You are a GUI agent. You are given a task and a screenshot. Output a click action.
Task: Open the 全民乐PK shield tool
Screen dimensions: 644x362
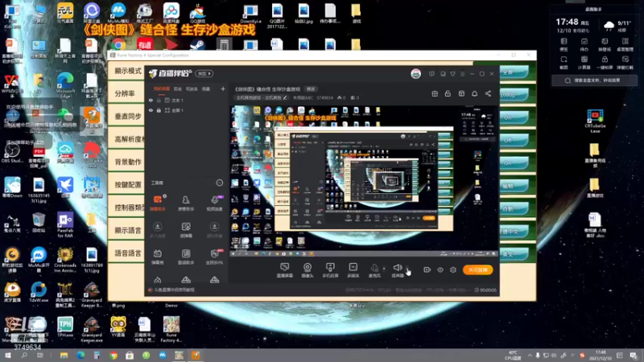[214, 257]
